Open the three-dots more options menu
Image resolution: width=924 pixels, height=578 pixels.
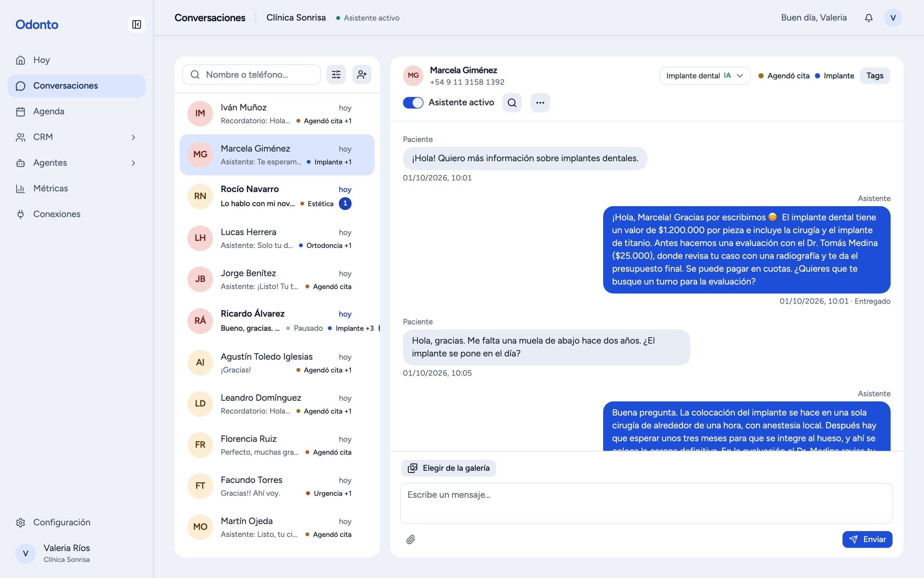(x=540, y=102)
